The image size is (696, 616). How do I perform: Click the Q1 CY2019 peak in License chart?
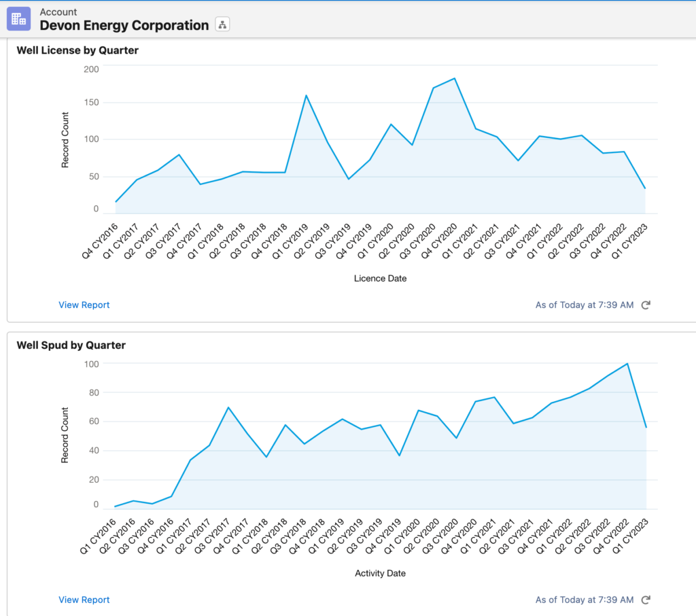pos(307,95)
